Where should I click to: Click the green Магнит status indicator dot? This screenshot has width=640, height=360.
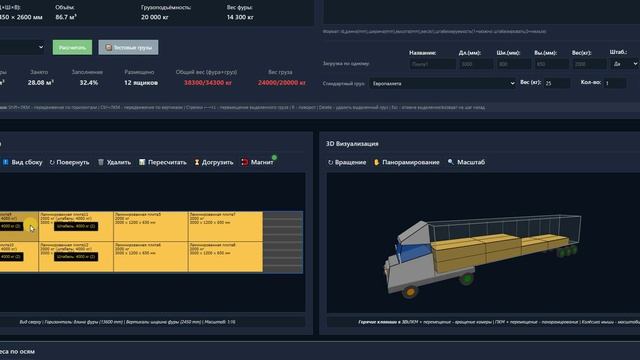[274, 157]
